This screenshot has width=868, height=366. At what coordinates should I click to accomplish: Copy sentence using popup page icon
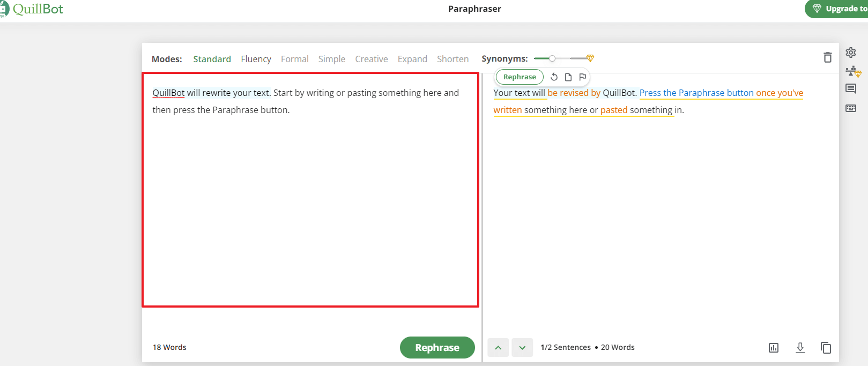click(568, 77)
